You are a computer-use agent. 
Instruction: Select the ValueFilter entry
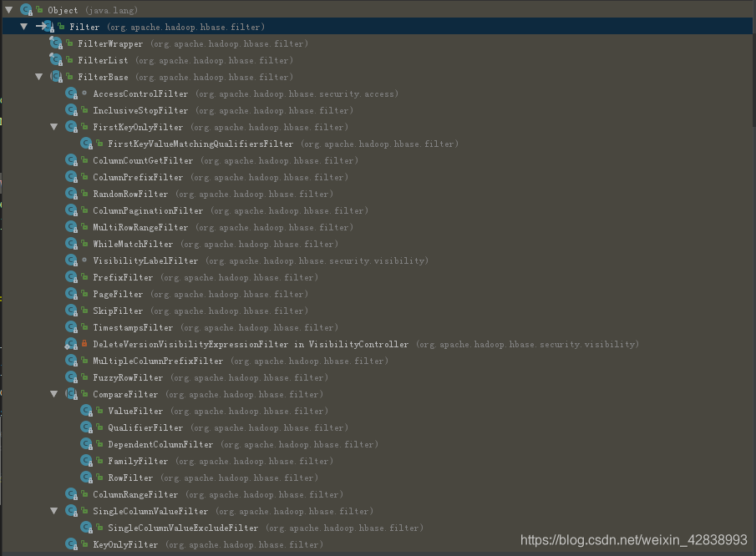(218, 411)
